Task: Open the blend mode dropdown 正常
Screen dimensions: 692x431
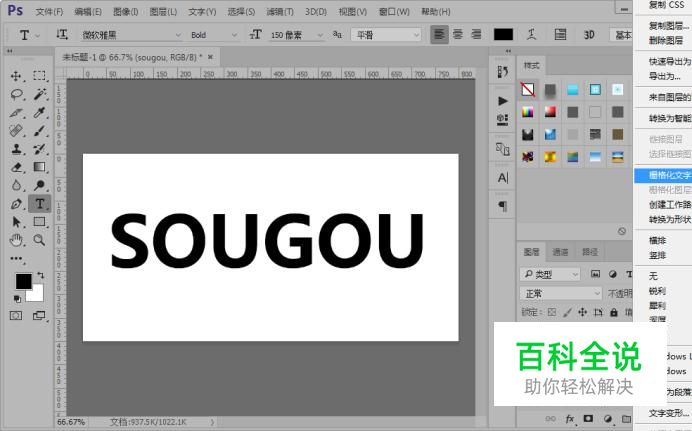Action: point(560,293)
